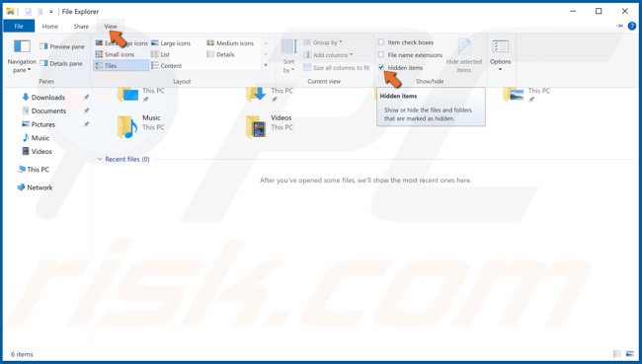Select Large icons layout

[171, 43]
